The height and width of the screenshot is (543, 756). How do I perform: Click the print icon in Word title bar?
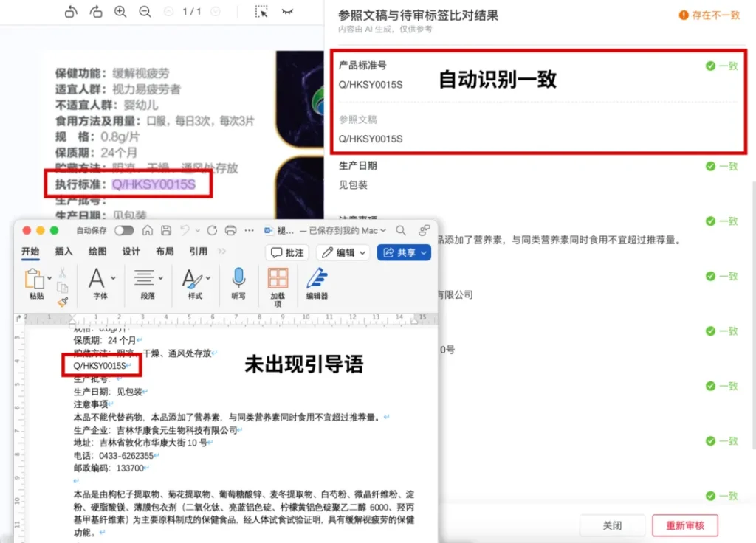pos(230,231)
